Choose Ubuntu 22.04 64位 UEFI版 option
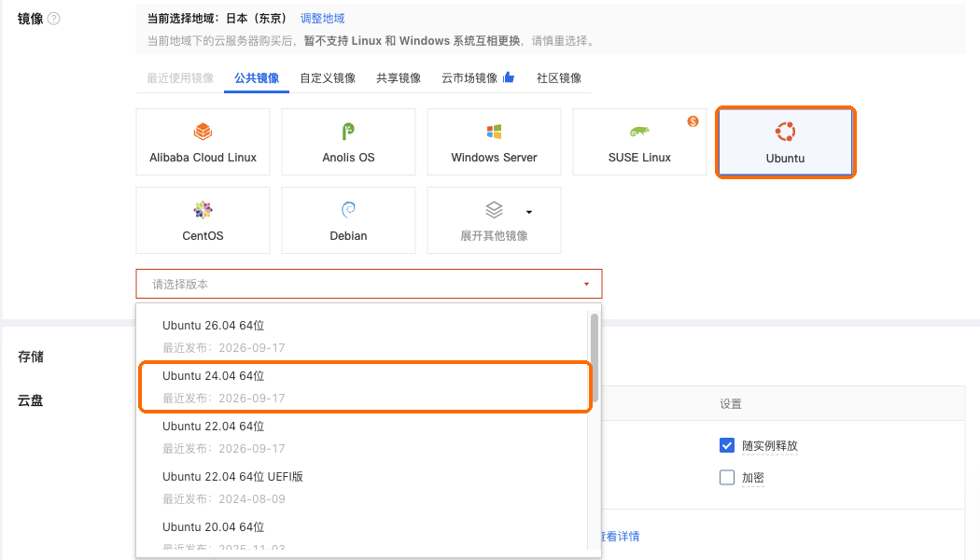The height and width of the screenshot is (560, 980). tap(362, 487)
